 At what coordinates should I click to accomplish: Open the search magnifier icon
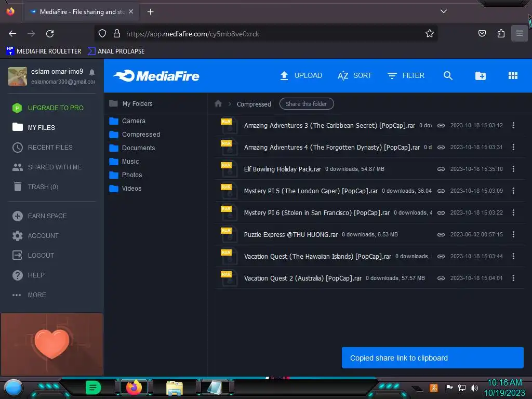(448, 76)
